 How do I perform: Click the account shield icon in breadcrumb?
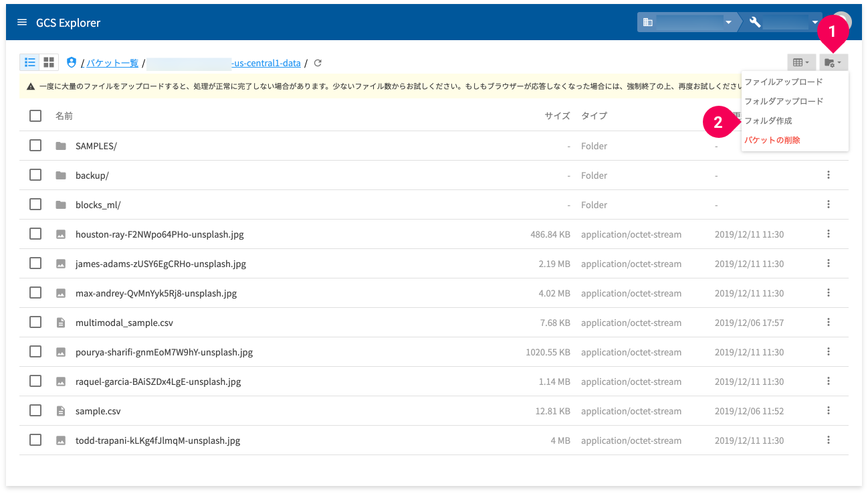coord(72,62)
